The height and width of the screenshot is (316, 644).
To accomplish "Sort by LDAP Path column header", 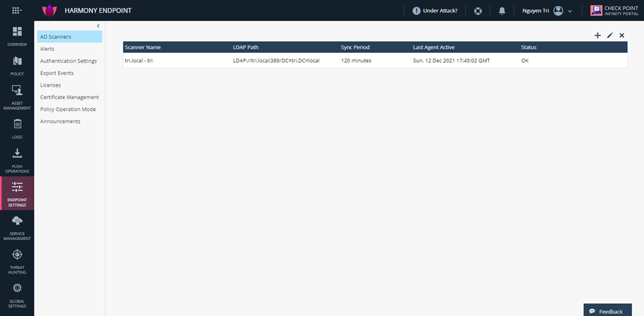I will (x=246, y=47).
